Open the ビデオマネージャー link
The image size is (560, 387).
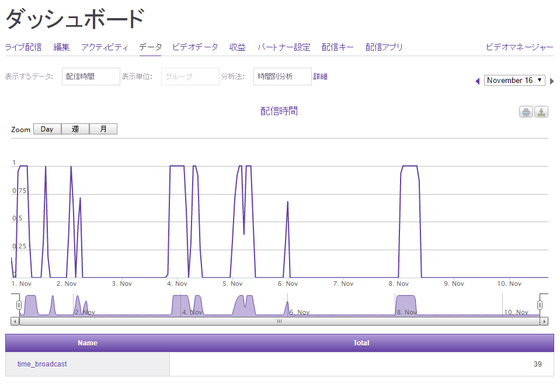[x=520, y=47]
